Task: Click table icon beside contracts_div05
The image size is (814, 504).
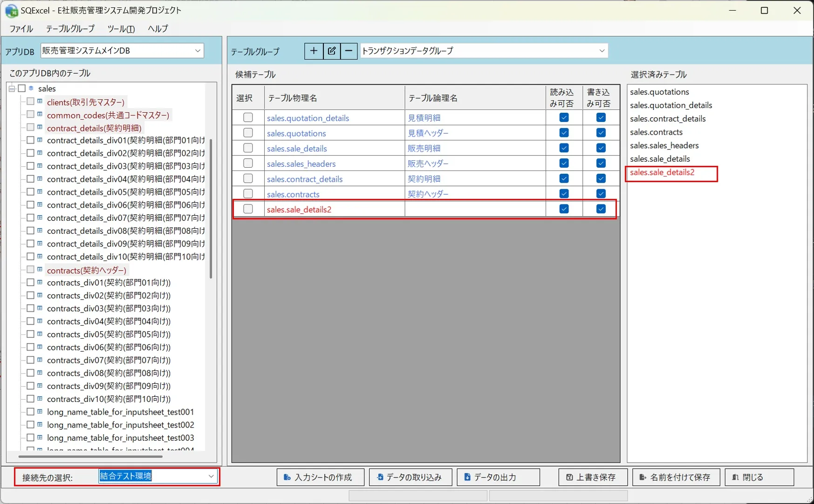Action: tap(40, 334)
